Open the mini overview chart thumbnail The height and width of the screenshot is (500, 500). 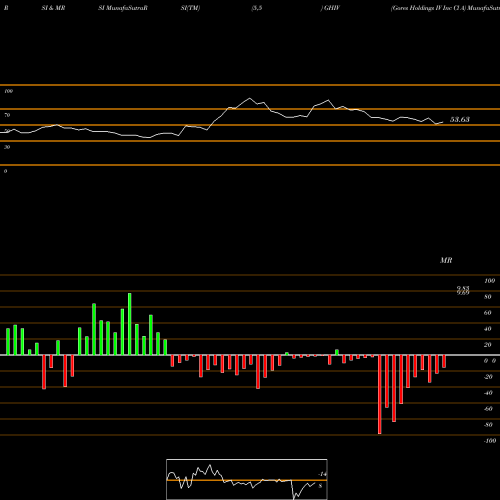(x=247, y=479)
